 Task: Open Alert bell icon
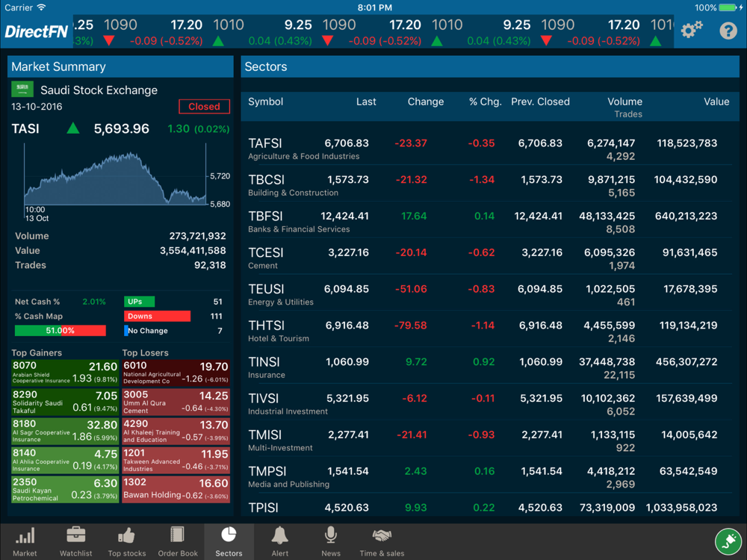(279, 535)
